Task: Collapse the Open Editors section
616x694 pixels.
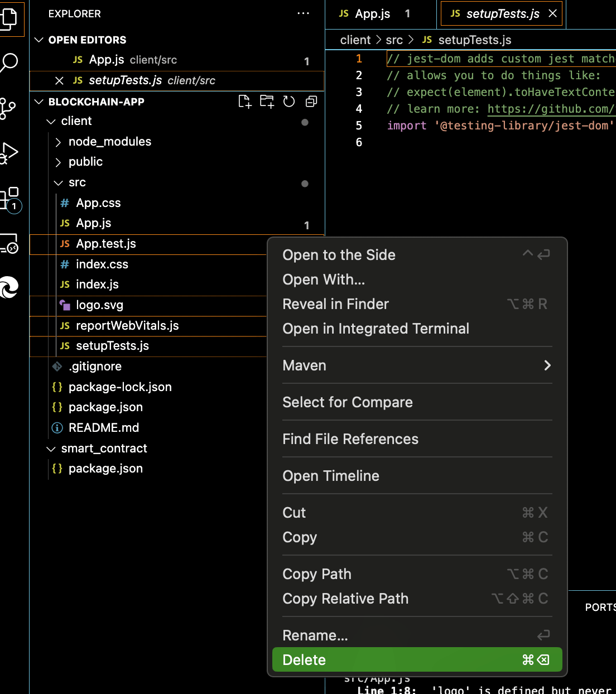Action: click(x=39, y=40)
